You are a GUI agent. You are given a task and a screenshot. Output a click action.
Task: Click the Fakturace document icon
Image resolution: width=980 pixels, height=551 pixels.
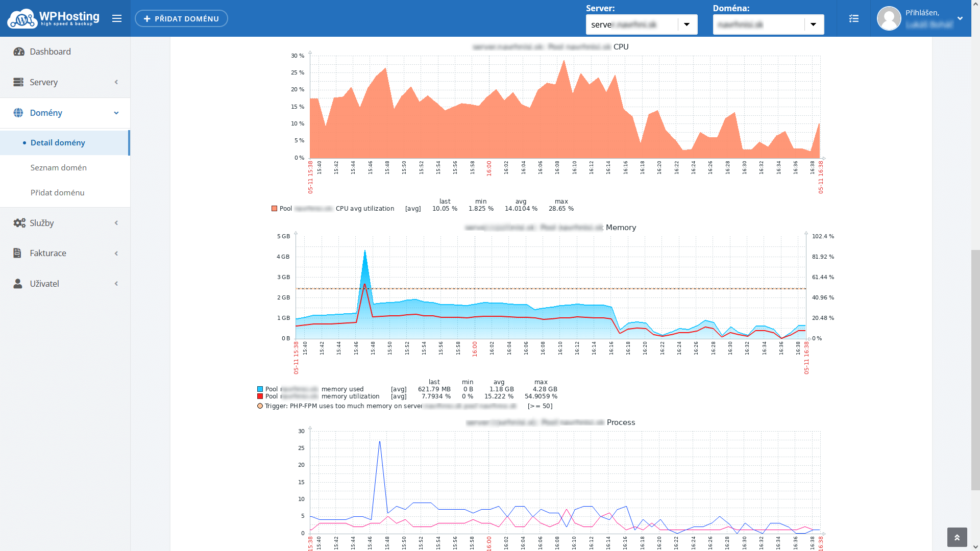(17, 253)
